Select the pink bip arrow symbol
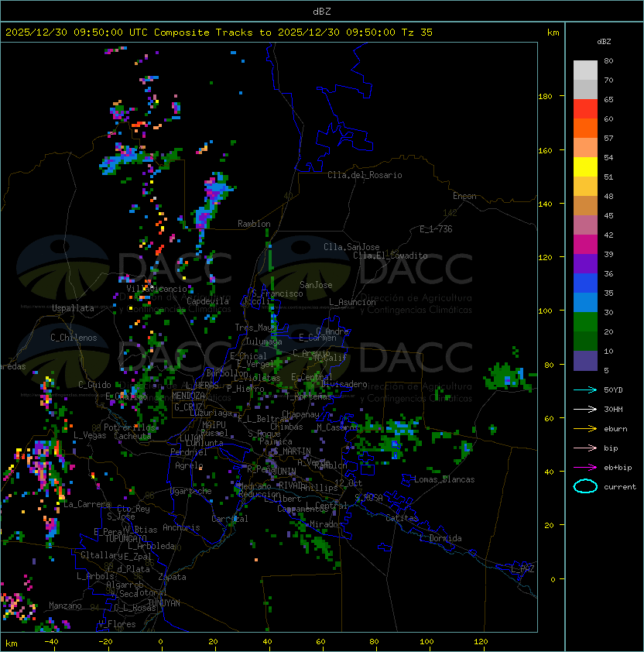Image resolution: width=644 pixels, height=652 pixels. click(x=585, y=448)
